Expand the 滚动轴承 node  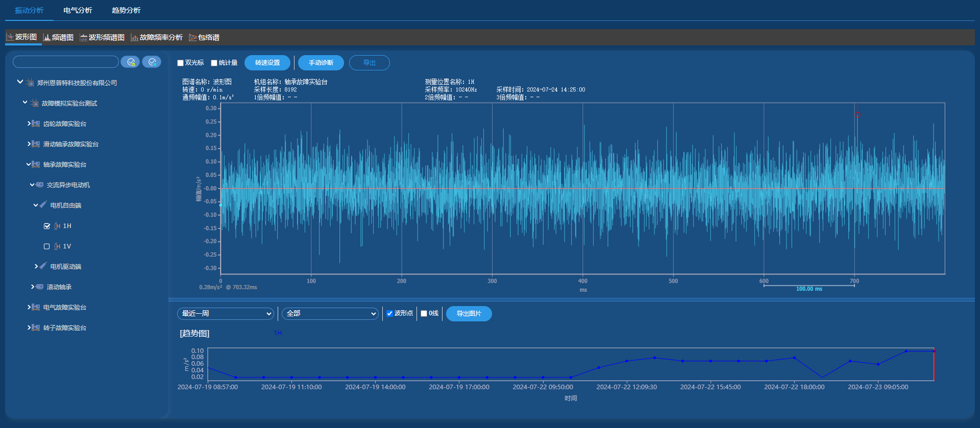[32, 287]
